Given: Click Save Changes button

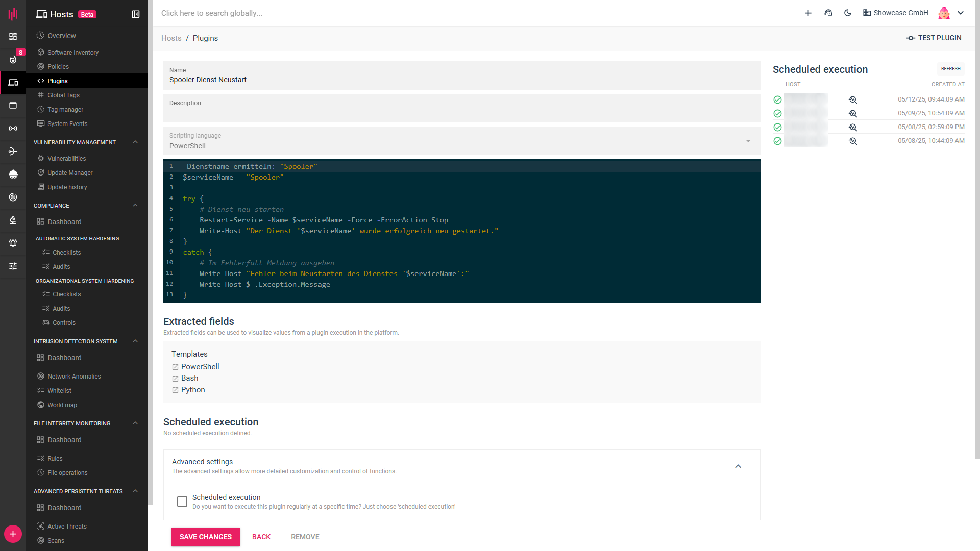Looking at the screenshot, I should point(205,537).
